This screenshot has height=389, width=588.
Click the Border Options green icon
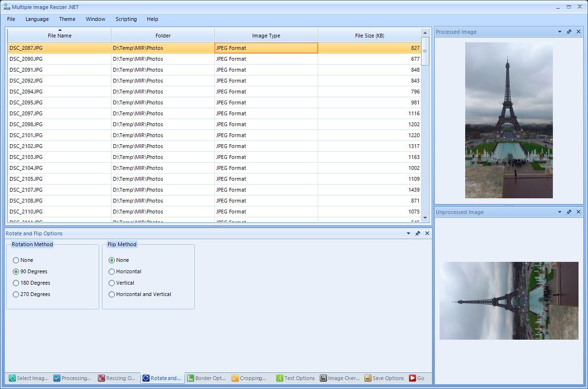190,378
